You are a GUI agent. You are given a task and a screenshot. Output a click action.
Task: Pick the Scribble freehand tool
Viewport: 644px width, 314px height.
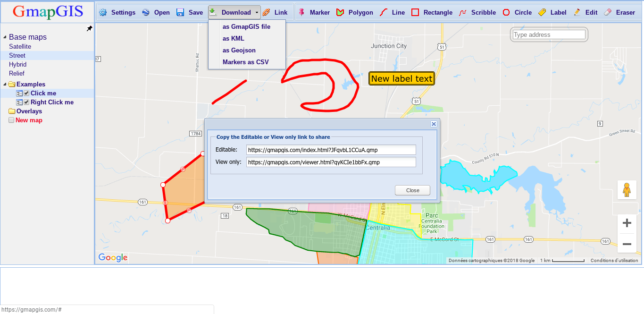[477, 13]
